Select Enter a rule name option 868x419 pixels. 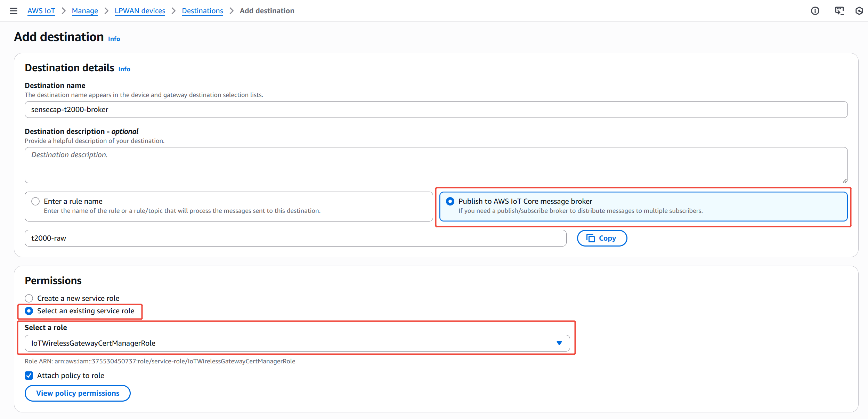coord(35,201)
